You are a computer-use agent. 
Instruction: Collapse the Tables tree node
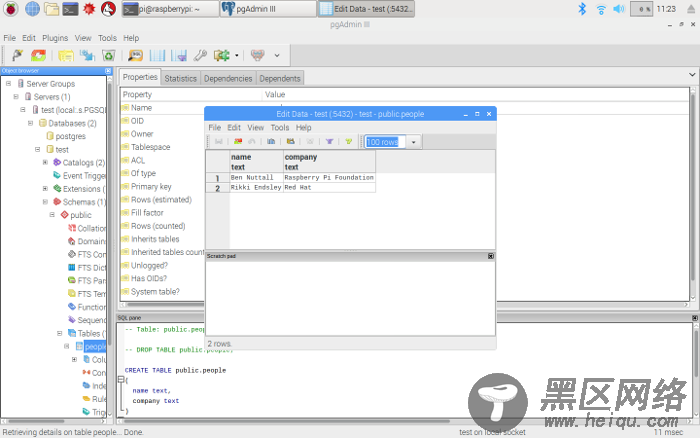(59, 333)
